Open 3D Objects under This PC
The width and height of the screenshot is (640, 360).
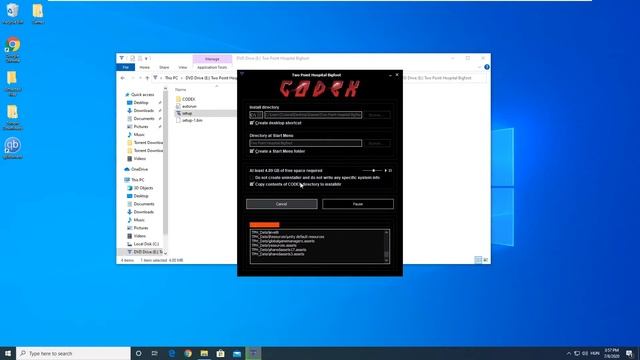pyautogui.click(x=143, y=188)
